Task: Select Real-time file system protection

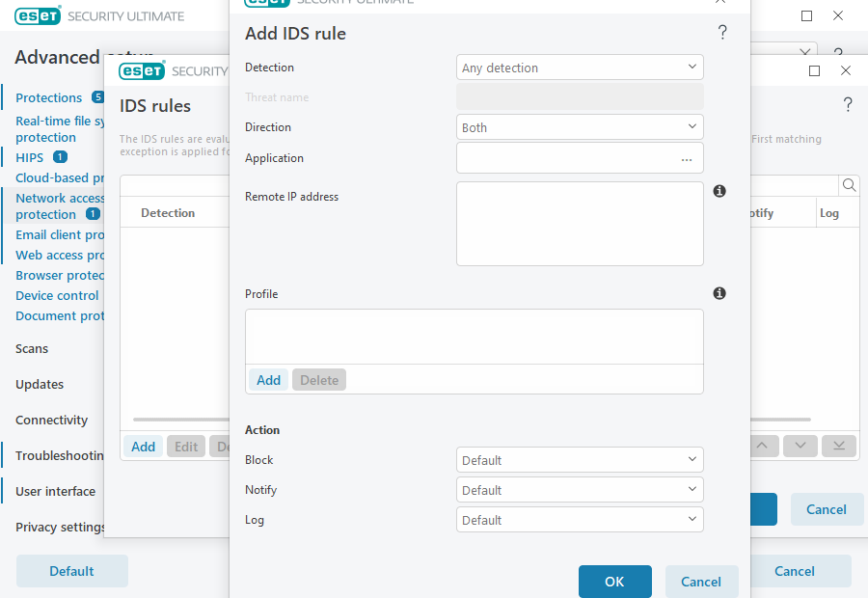Action: 59,129
